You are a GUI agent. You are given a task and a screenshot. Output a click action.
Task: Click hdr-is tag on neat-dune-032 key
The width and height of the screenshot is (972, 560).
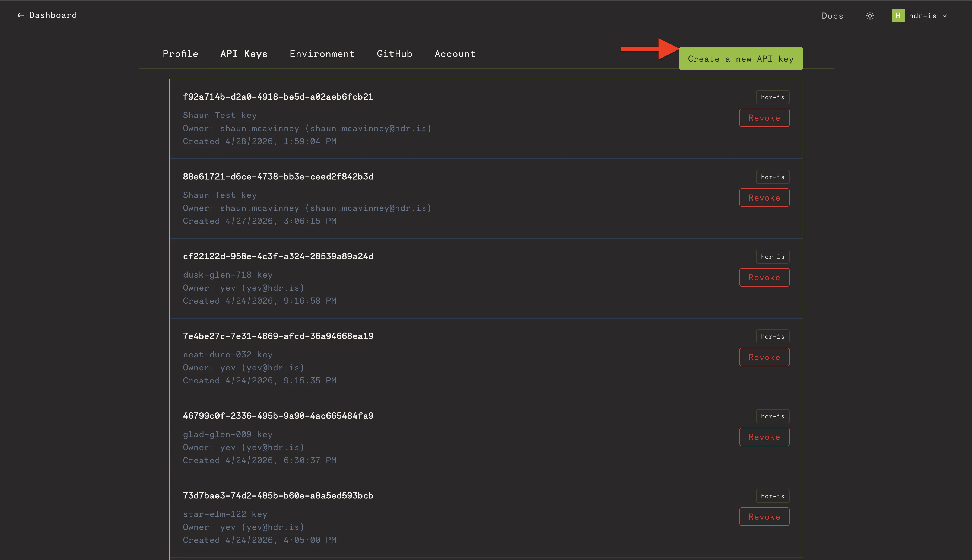click(772, 336)
